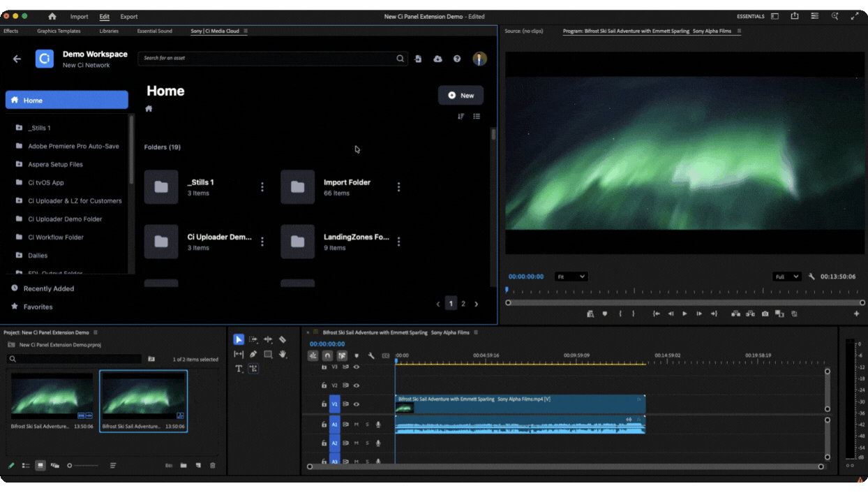Select the Hand tool
Image resolution: width=868 pixels, height=493 pixels.
click(283, 354)
